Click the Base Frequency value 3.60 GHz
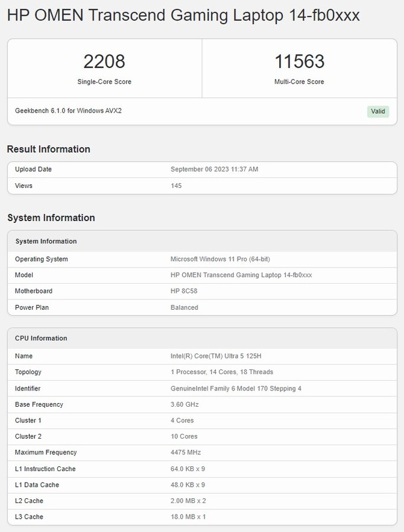This screenshot has height=532, width=404. click(x=185, y=404)
